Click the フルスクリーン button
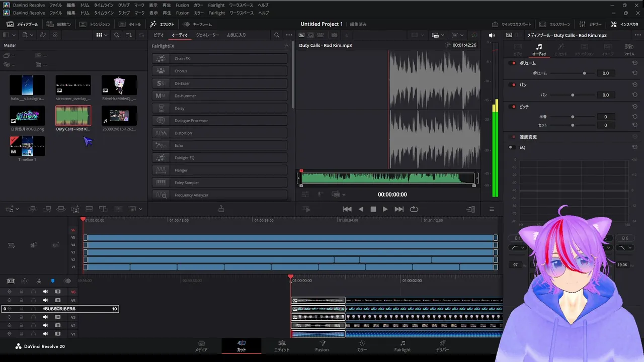This screenshot has width=644, height=362. pyautogui.click(x=555, y=24)
